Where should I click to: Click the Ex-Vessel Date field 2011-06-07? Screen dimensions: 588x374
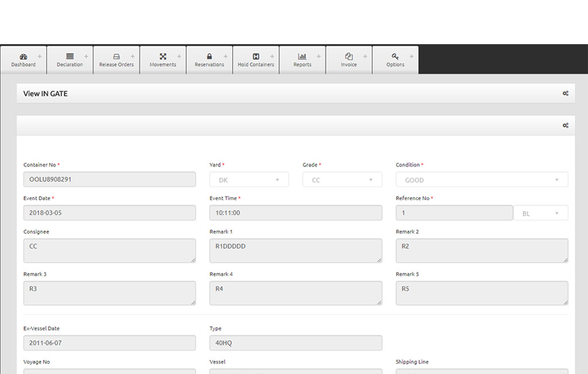click(110, 343)
